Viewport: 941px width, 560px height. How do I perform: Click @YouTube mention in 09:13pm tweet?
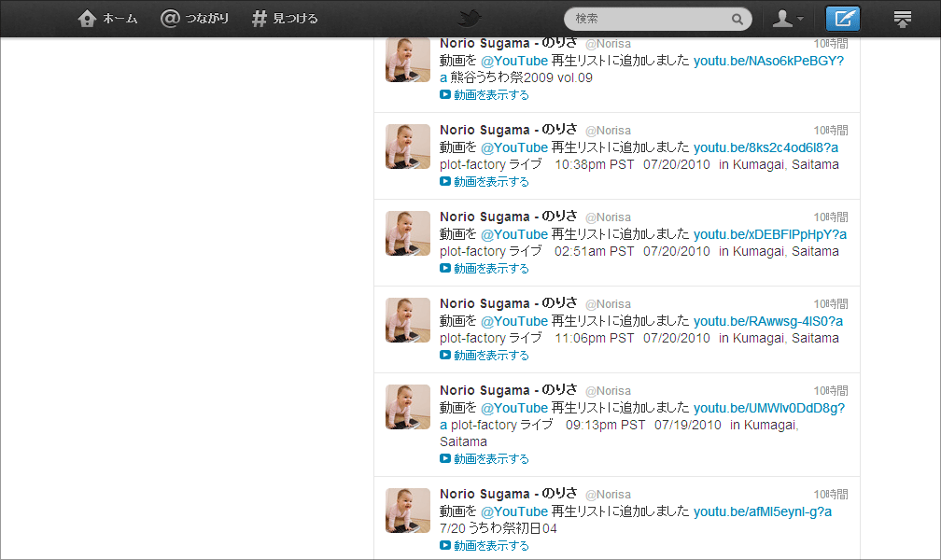pyautogui.click(x=514, y=408)
